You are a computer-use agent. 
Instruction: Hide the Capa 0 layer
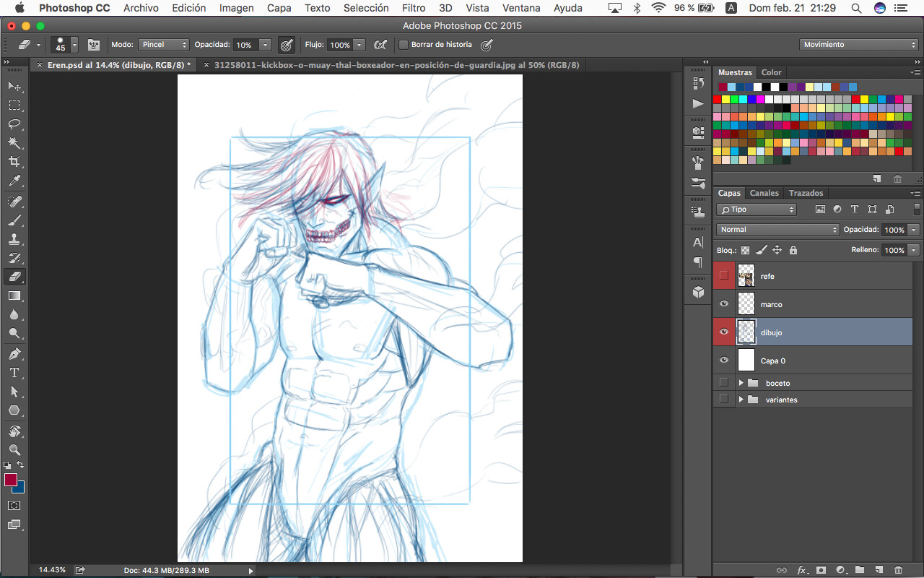pyautogui.click(x=724, y=361)
